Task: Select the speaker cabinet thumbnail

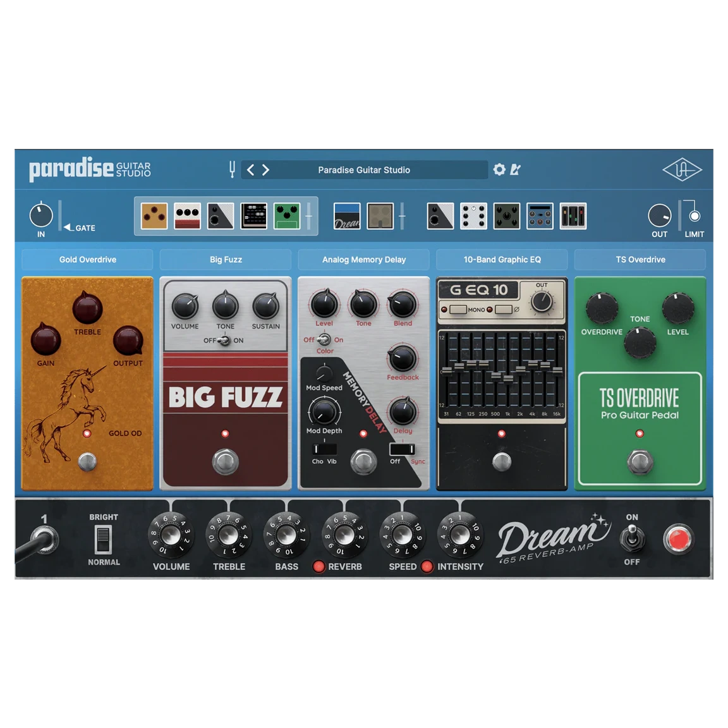Action: (x=380, y=216)
